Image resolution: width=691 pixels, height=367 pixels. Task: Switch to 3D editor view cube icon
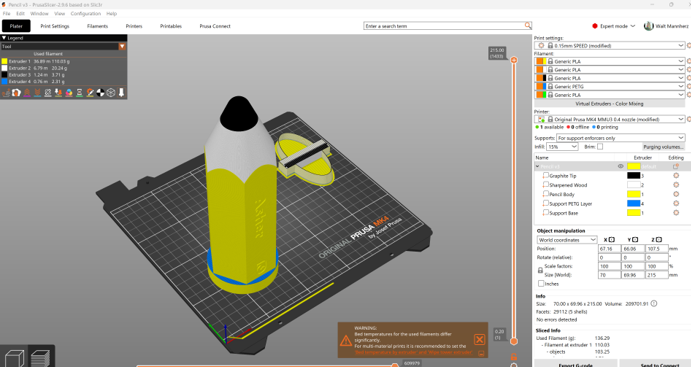point(14,358)
